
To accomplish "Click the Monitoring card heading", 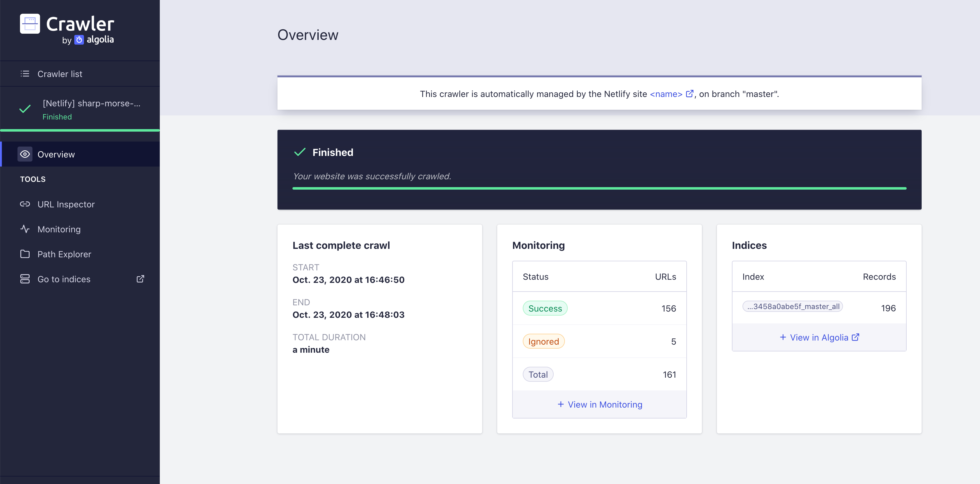I will tap(538, 245).
